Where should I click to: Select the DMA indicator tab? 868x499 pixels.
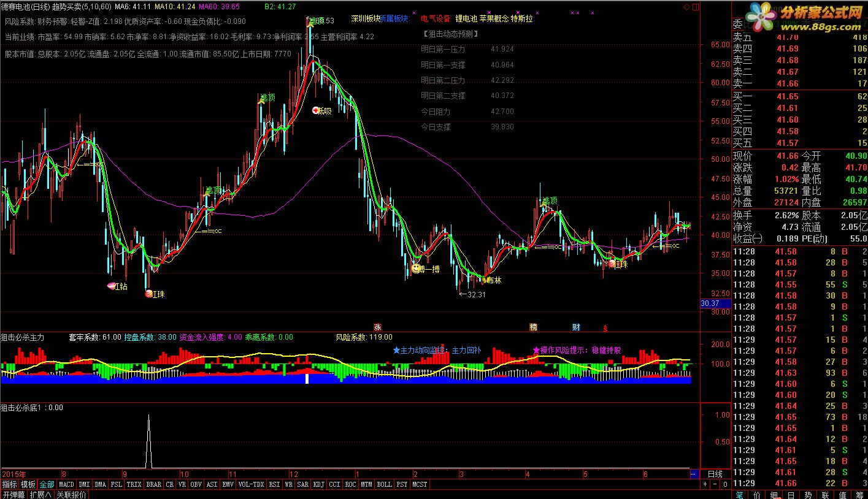(x=101, y=484)
